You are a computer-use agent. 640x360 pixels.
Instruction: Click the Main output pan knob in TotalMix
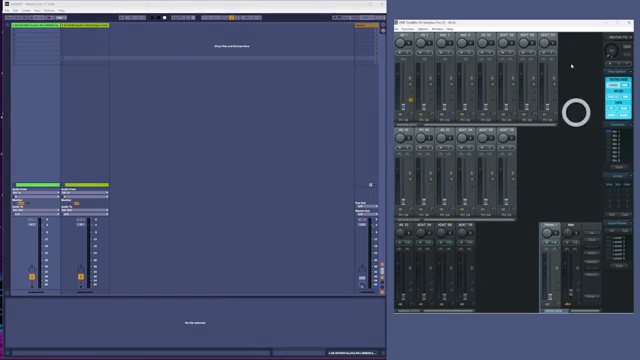click(x=568, y=233)
